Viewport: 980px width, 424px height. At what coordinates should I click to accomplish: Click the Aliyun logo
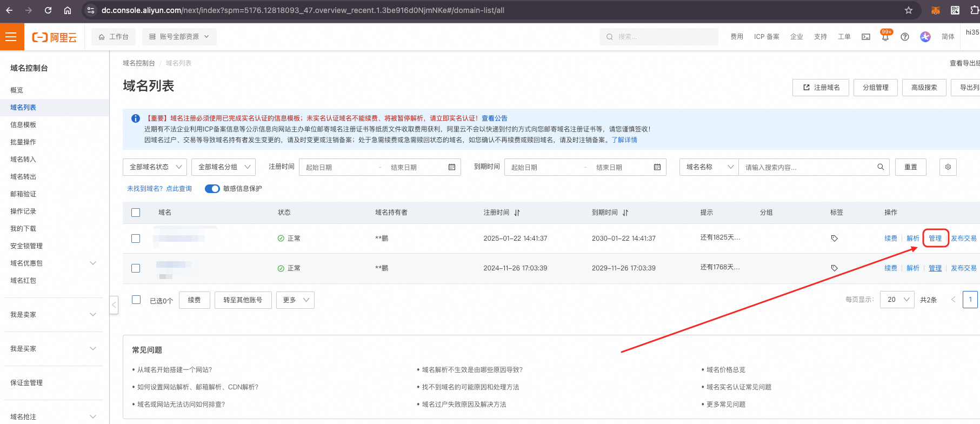click(55, 37)
